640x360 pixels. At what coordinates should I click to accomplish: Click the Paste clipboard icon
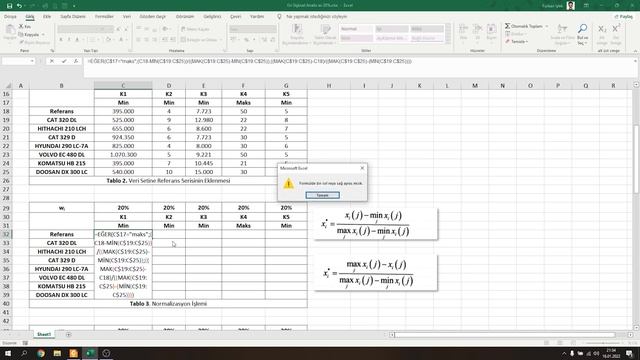[x=10, y=30]
